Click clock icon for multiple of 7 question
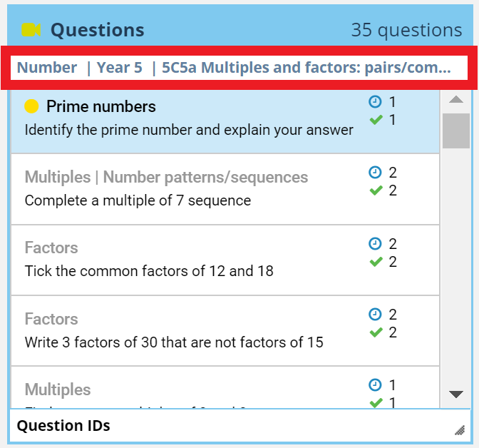Viewport: 479px width, 448px height. [376, 173]
